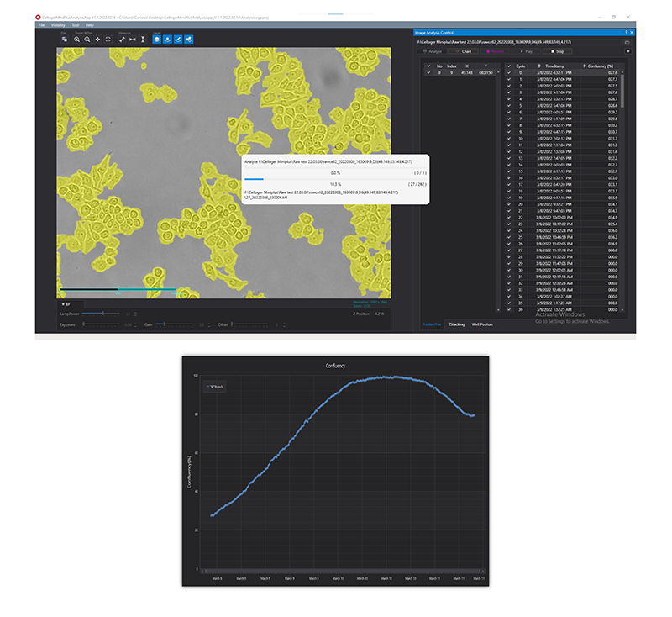Click the Confluency chart horizontal scrollbar

tap(342, 571)
